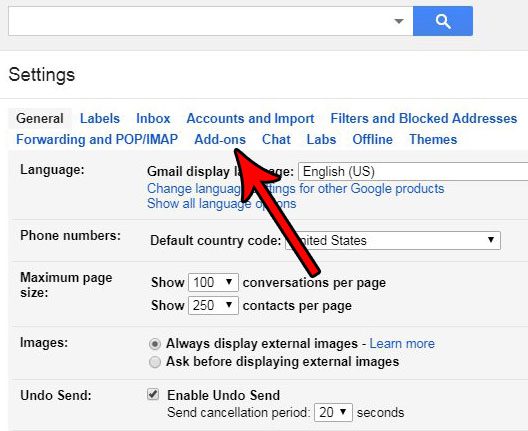Open the Themes tab

(x=433, y=139)
